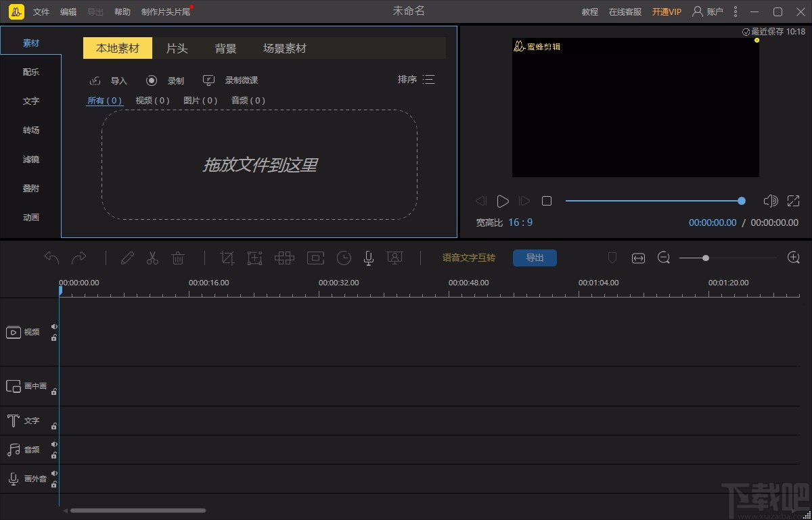Click the 导出 export button
The width and height of the screenshot is (812, 520).
[535, 258]
